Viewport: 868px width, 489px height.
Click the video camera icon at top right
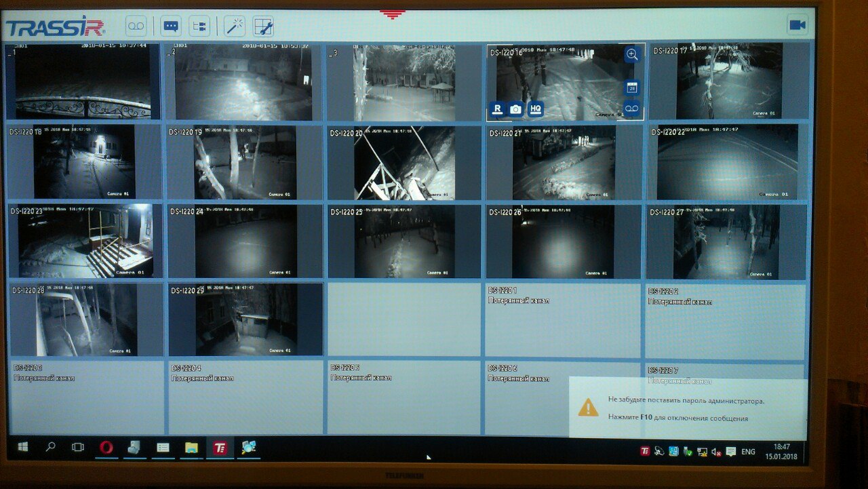797,25
